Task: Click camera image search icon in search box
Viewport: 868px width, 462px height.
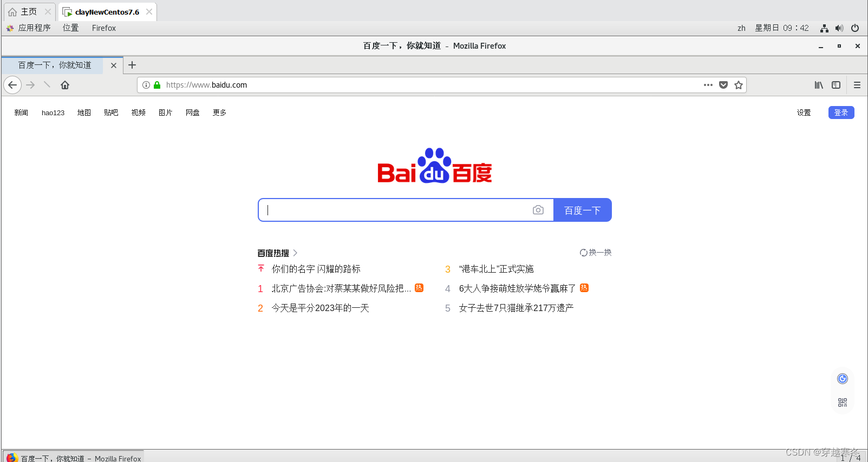Action: 538,210
